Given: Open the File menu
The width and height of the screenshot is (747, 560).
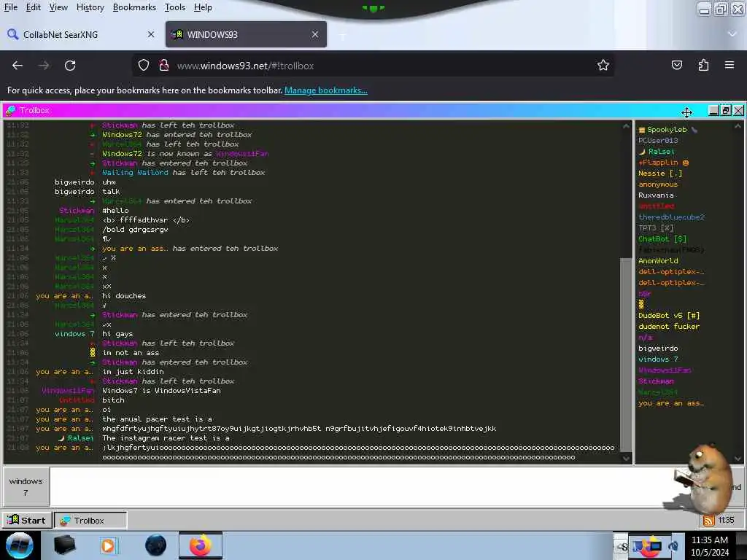Looking at the screenshot, I should [10, 7].
